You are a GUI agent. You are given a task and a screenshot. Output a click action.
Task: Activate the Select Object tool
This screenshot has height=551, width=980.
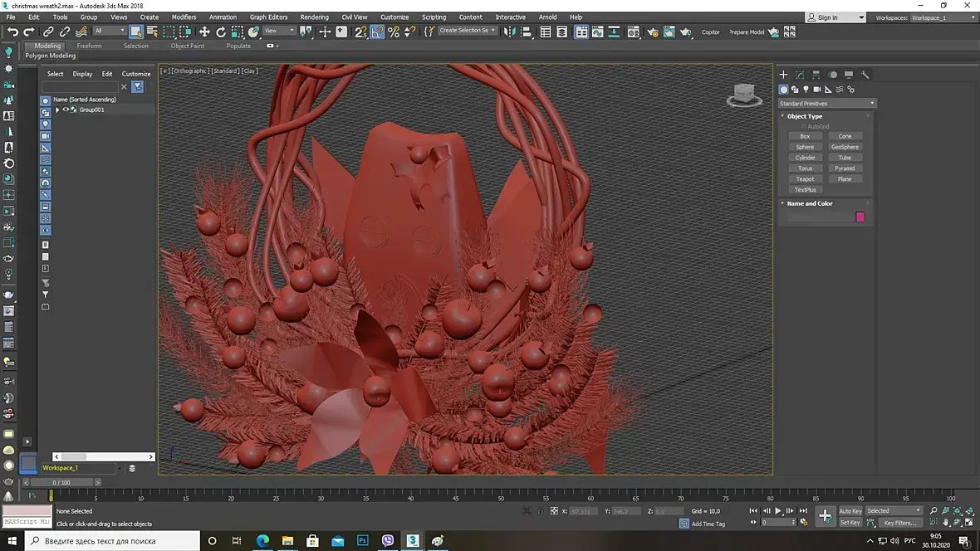click(x=136, y=32)
